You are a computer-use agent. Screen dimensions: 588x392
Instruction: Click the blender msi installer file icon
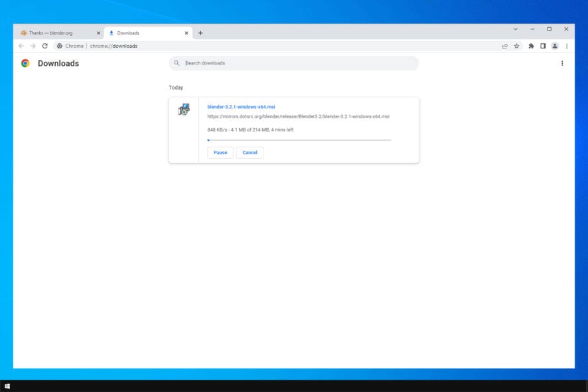click(184, 109)
